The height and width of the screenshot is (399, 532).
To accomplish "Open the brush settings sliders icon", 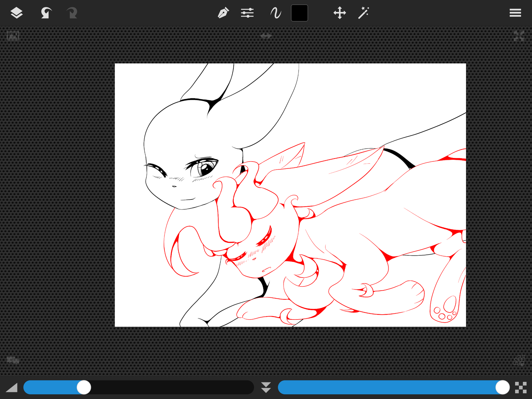I will click(247, 13).
